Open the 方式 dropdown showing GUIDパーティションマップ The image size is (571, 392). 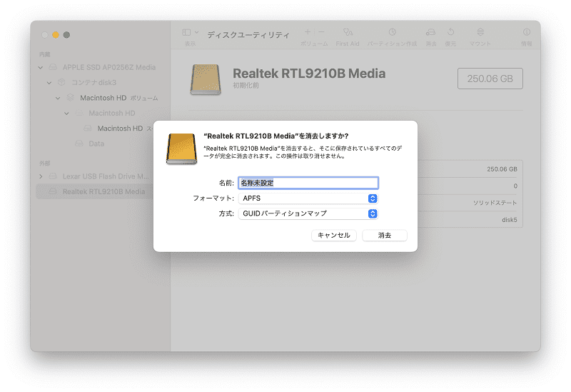308,213
